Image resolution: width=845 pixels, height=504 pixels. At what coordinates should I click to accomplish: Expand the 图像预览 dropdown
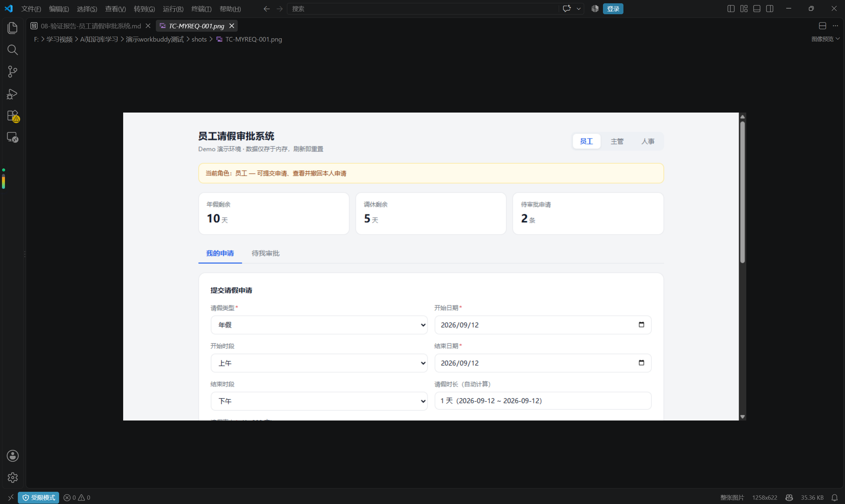pos(825,39)
